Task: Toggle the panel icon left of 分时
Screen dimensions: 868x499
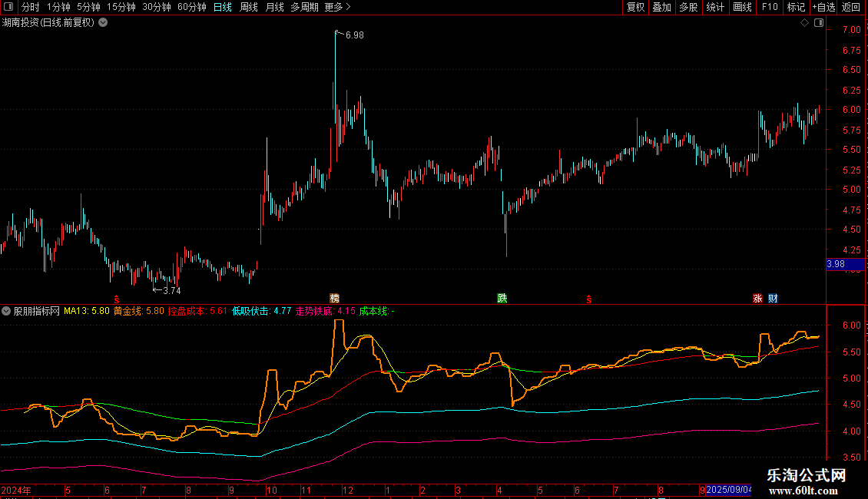Action: pos(8,7)
